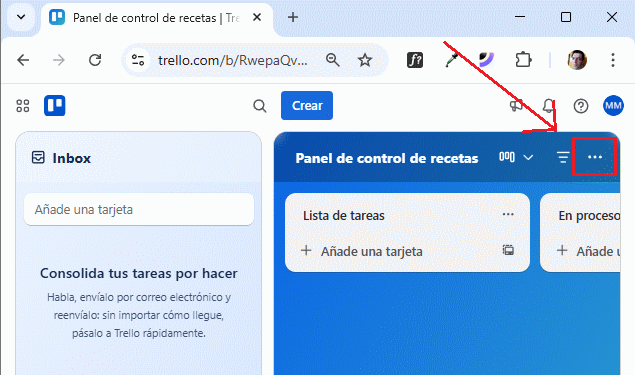Click the Inbox tray icon
The width and height of the screenshot is (635, 375).
point(38,157)
